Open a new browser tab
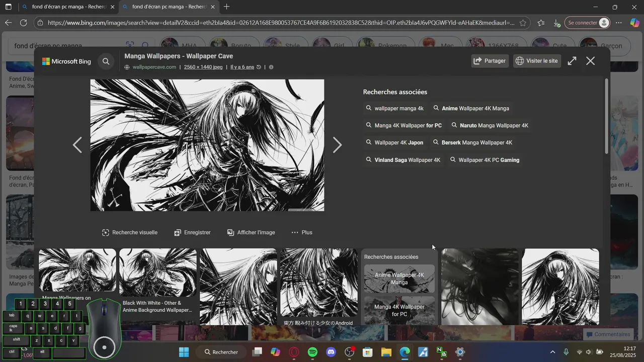This screenshot has width=644, height=362. [227, 7]
